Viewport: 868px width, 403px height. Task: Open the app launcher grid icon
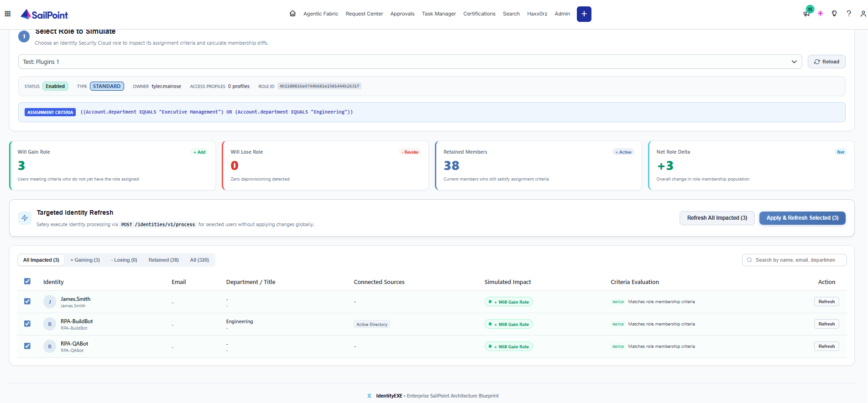point(8,14)
